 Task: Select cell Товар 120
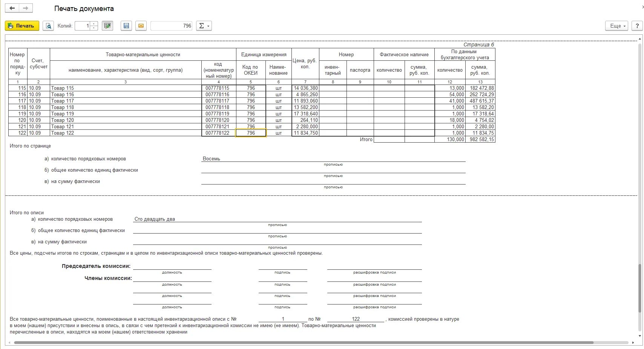tap(126, 120)
